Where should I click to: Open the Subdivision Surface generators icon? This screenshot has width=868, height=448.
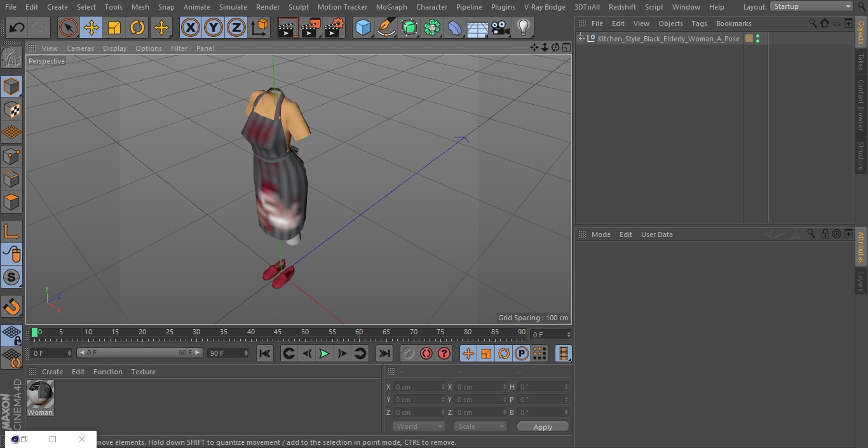409,27
